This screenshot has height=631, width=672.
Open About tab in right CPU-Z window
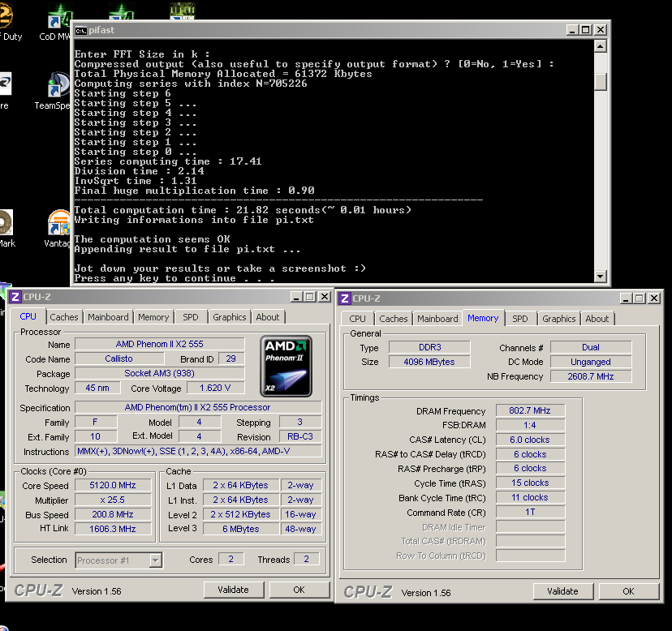coord(597,319)
